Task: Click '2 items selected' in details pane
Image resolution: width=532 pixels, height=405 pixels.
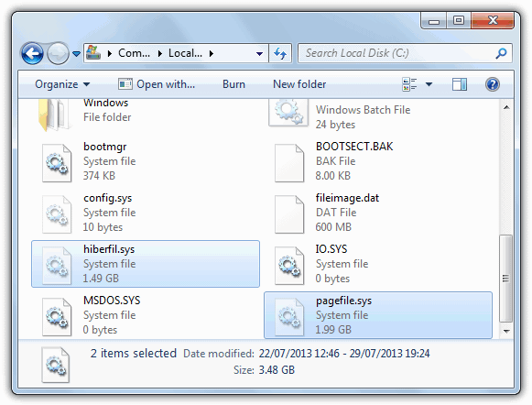Action: (x=134, y=353)
